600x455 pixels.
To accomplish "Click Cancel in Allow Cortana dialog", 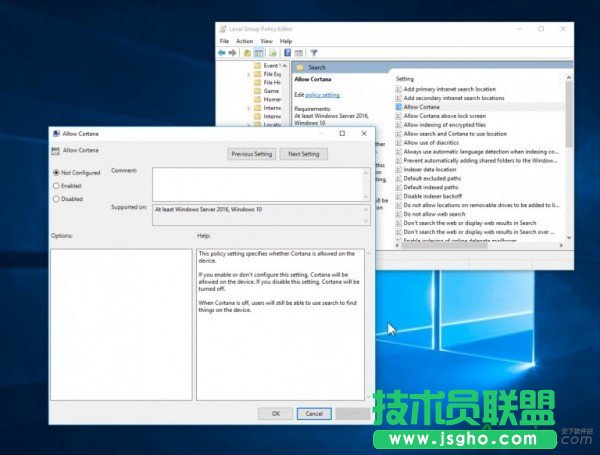I will pos(314,414).
